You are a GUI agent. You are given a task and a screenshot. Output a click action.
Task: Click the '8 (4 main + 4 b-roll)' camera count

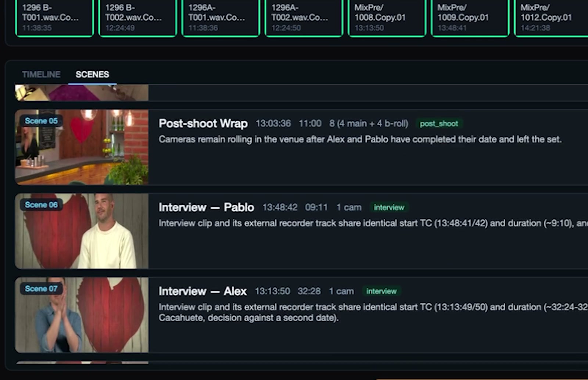coord(369,123)
